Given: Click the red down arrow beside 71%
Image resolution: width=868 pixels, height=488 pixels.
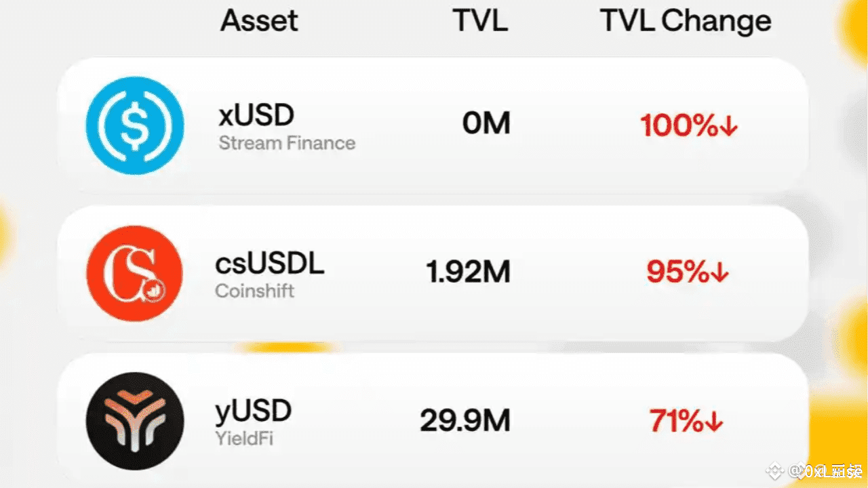Looking at the screenshot, I should tap(714, 422).
